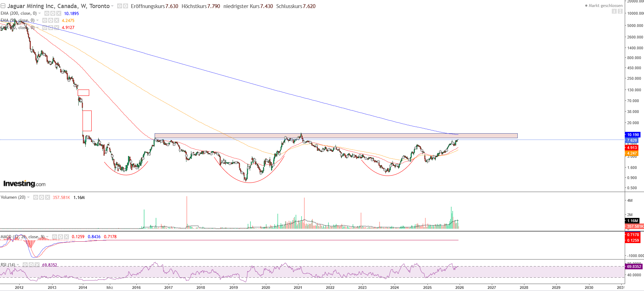644x291 pixels.
Task: Click the move pane down arrow icon
Action: [614, 11]
